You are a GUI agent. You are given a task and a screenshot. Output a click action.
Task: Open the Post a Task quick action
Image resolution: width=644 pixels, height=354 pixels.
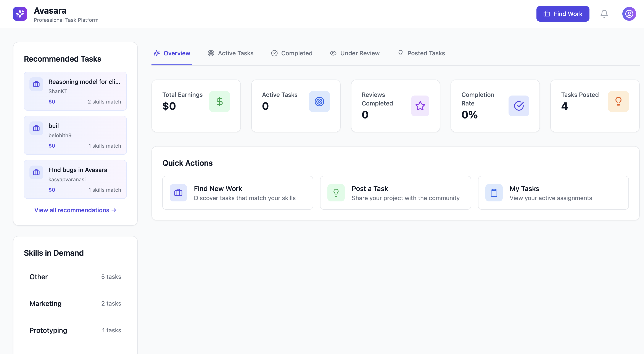click(x=396, y=193)
